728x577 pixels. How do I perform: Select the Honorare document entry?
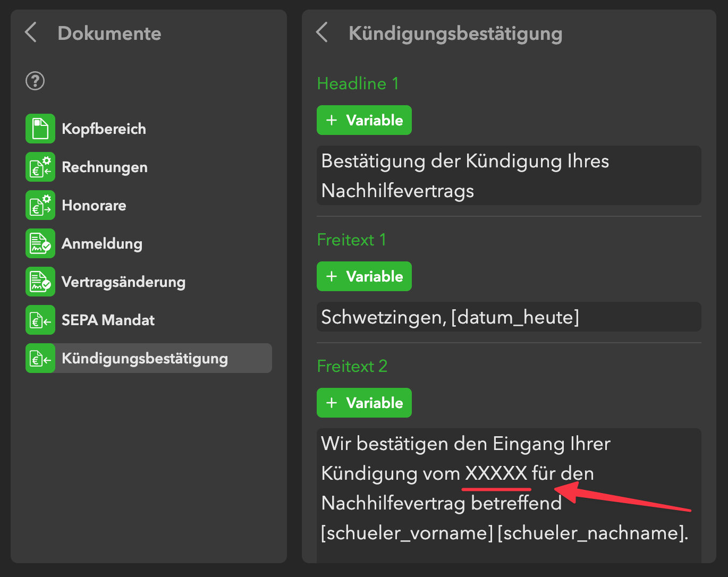[x=94, y=205]
